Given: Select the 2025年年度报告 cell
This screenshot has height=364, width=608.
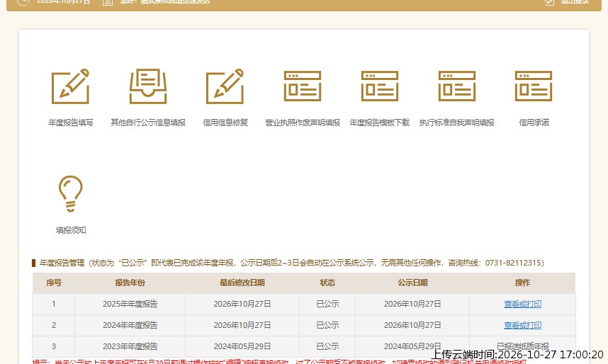Looking at the screenshot, I should tap(130, 304).
